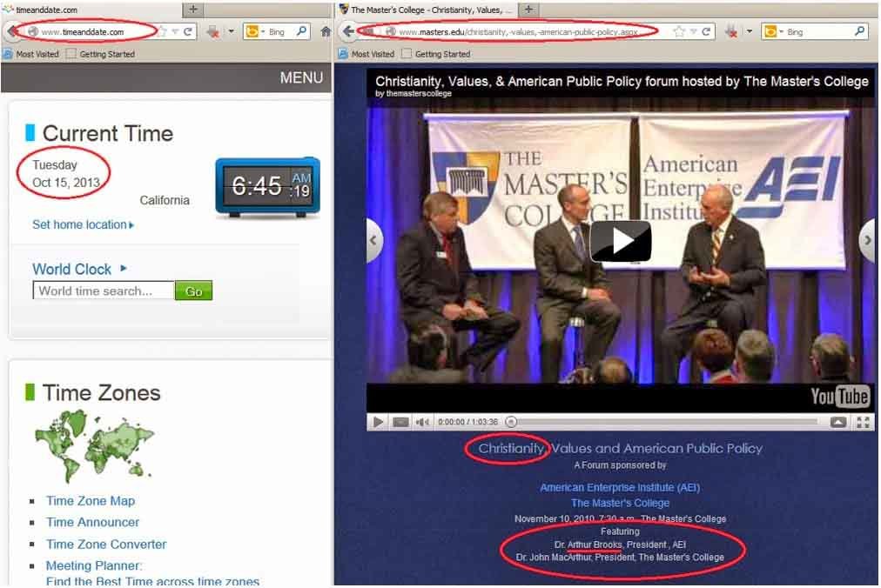Open the MENU on timeanddate.com
881x588 pixels.
(301, 77)
